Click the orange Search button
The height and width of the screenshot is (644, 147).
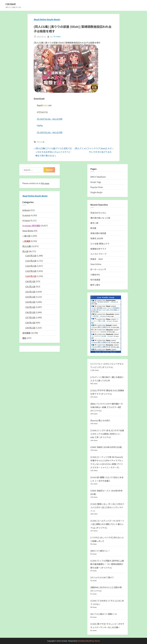[49, 170]
